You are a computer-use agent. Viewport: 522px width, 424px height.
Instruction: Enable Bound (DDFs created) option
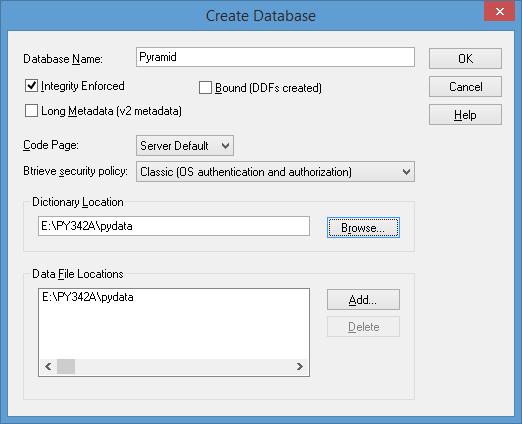[x=205, y=88]
